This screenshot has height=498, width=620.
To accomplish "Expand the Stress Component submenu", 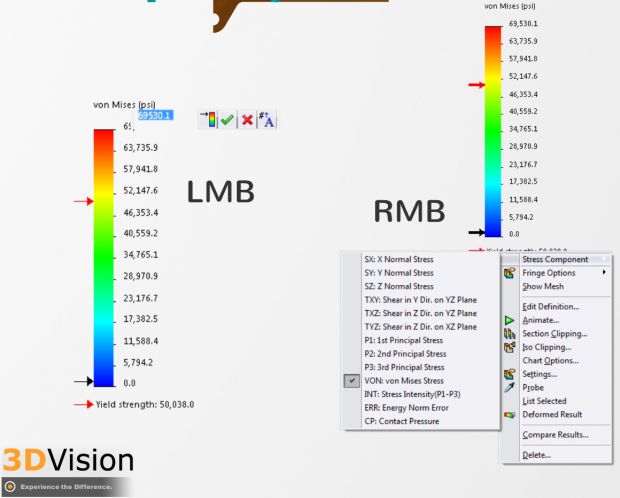I will [555, 259].
